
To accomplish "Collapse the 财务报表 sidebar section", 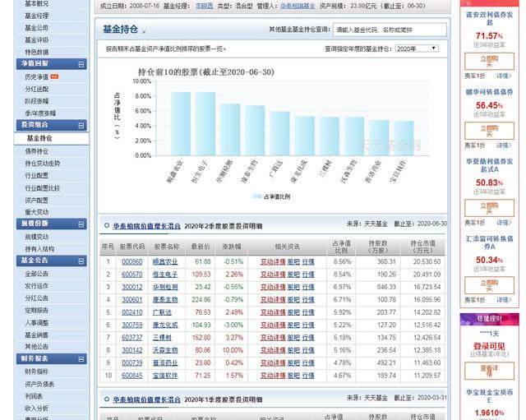I will click(x=81, y=359).
